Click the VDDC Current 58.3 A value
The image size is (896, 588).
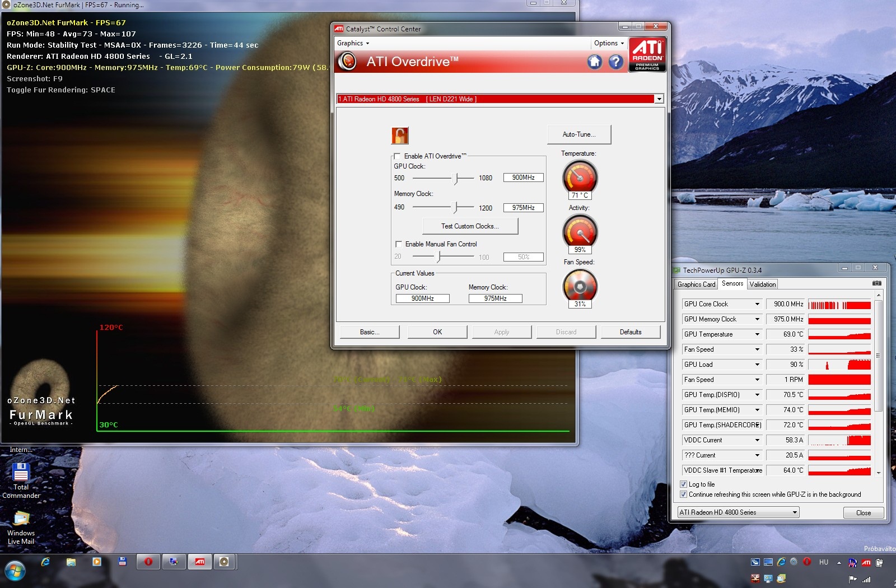[786, 440]
